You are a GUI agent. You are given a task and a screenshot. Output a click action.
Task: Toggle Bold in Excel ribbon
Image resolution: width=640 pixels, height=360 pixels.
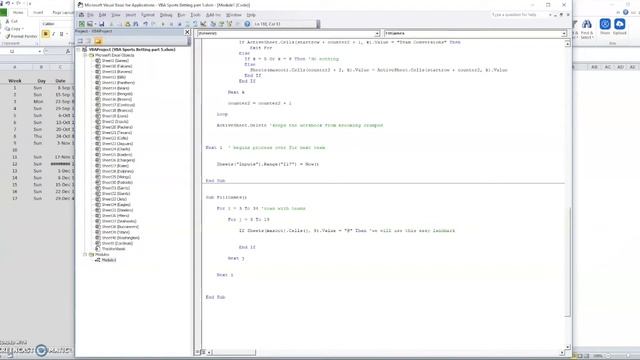click(46, 34)
